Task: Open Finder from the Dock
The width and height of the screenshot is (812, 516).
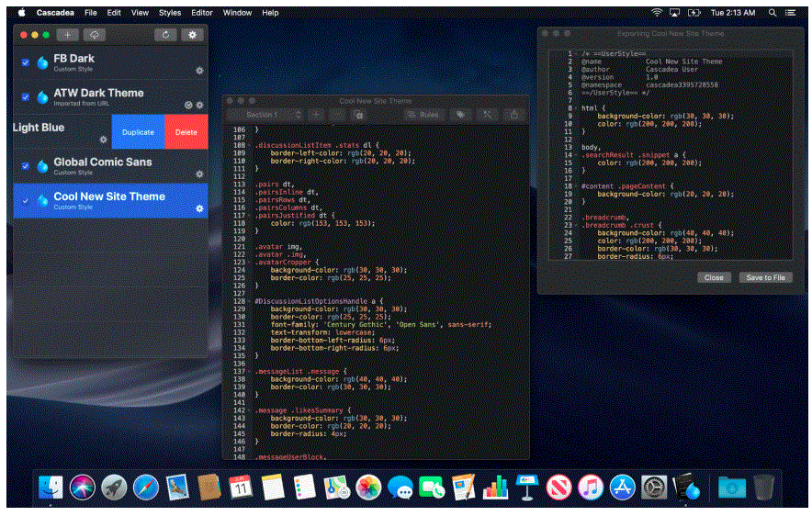Action: click(x=51, y=488)
